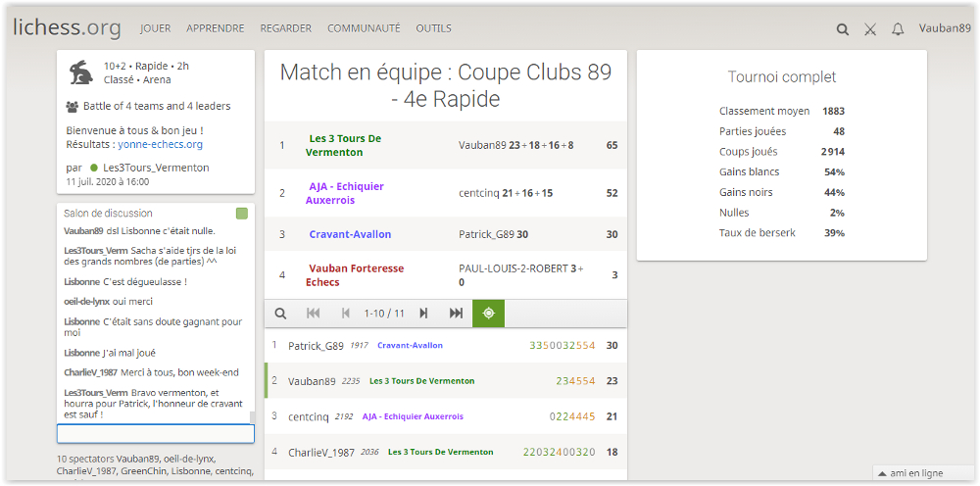Open team Vauban Forteresse Echecs

pos(355,275)
